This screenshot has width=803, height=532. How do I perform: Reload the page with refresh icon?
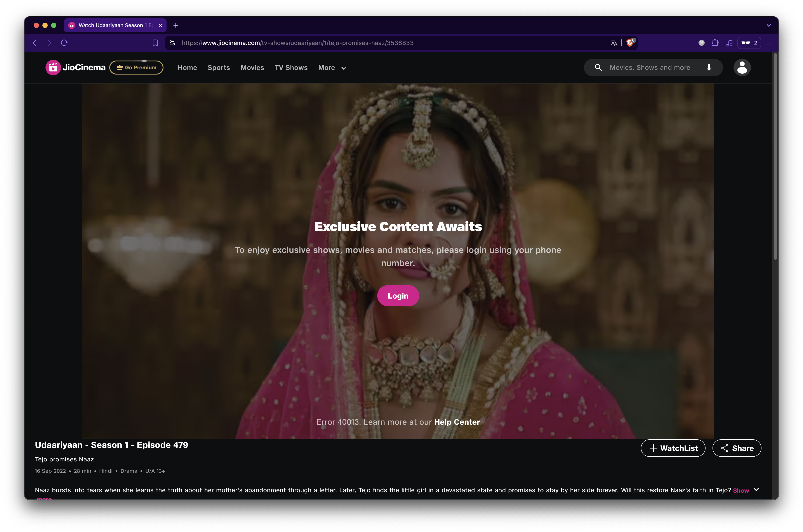(64, 43)
